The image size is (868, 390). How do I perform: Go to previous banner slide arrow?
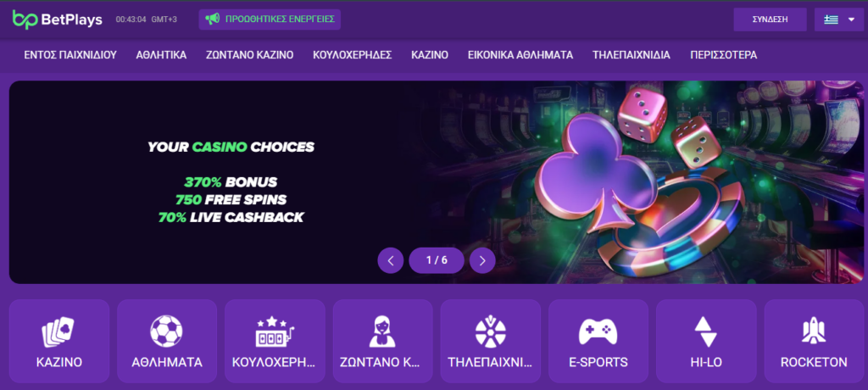[x=391, y=260]
